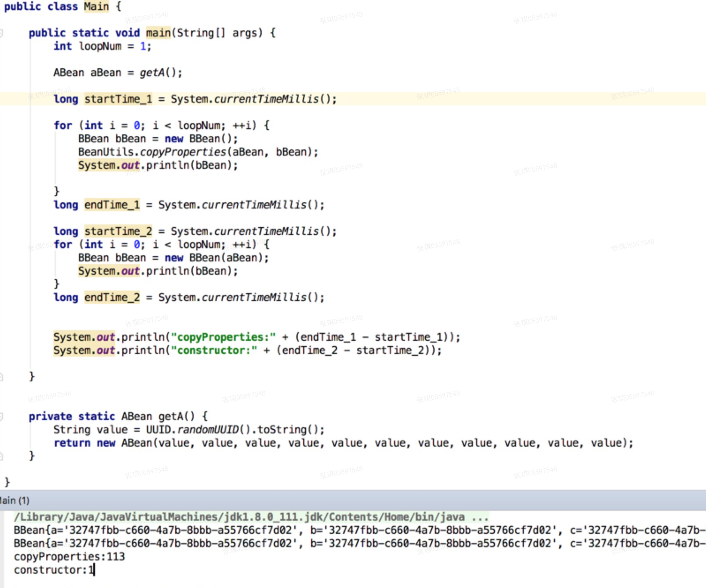Click the copyProperties:113 console output line
706x588 pixels.
coord(69,557)
